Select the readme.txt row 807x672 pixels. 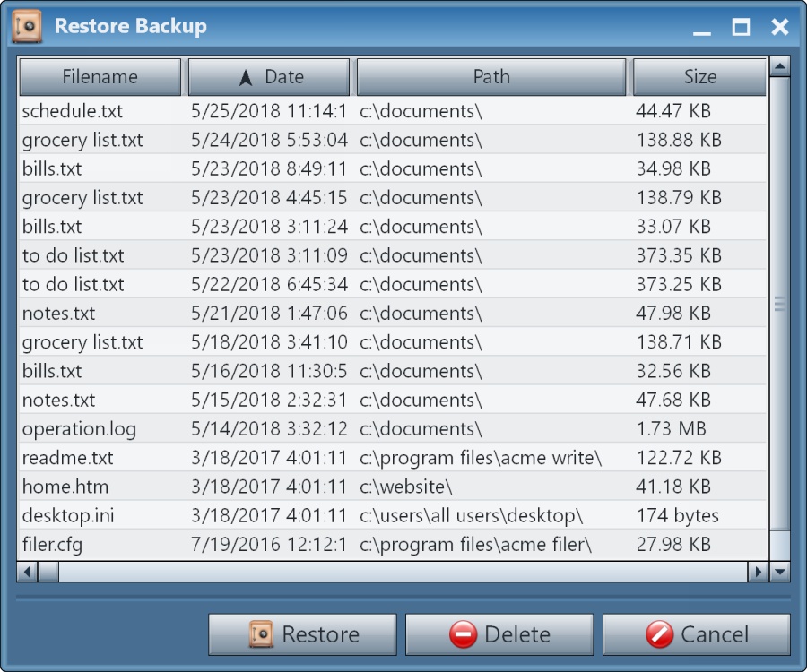392,457
